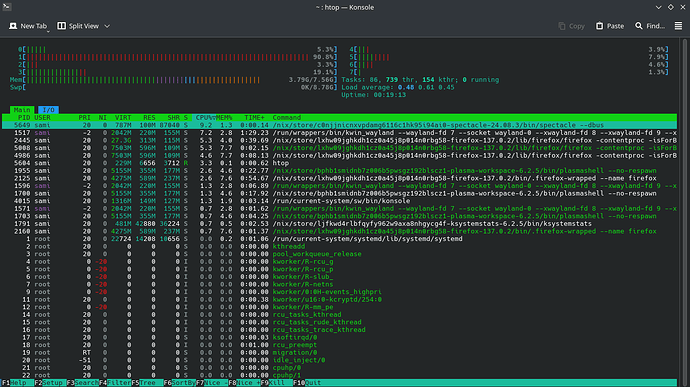Open the hamburger menu icon
This screenshot has height=387, width=690.
(678, 26)
